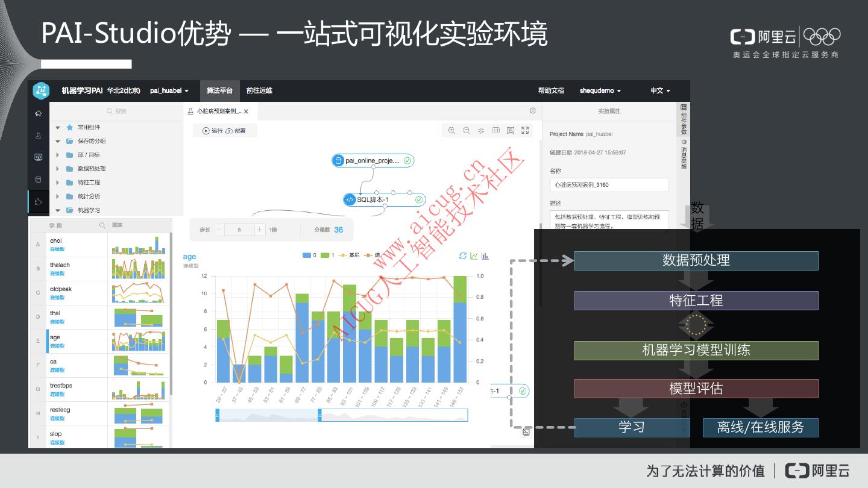Click the fit-to-canvas layout icon
The image size is (868, 488).
pos(511,130)
